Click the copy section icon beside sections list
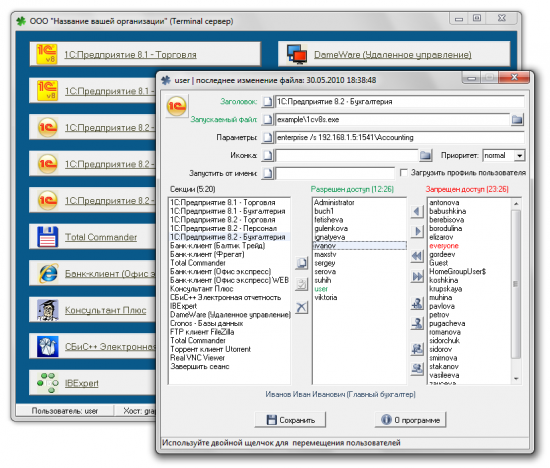550x468 pixels. [301, 263]
